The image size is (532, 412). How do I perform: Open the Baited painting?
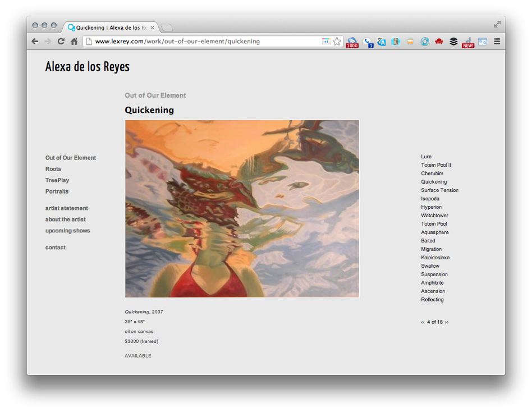point(428,241)
